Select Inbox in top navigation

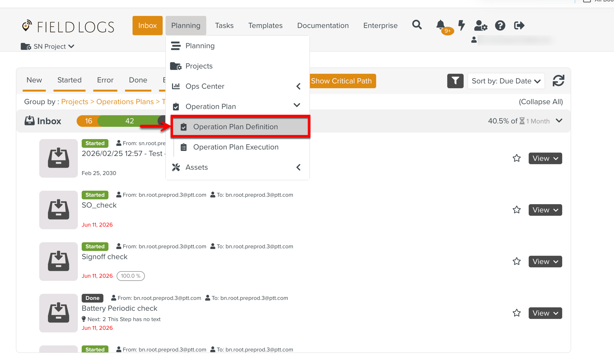147,25
